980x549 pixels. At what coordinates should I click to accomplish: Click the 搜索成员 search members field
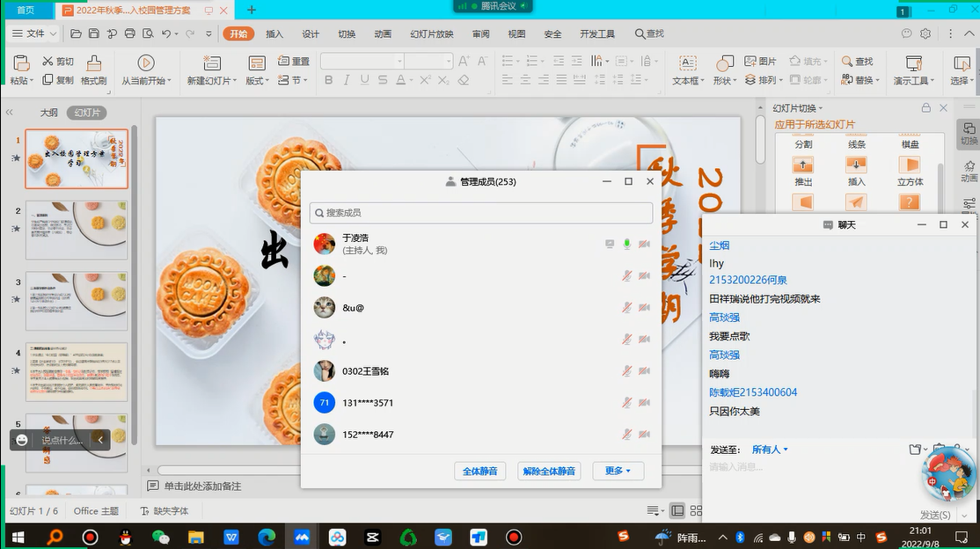481,213
